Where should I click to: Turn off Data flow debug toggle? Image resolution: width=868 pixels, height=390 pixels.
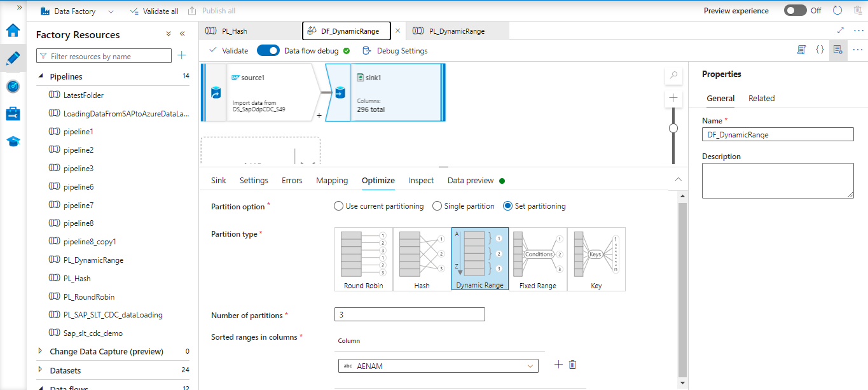[268, 51]
